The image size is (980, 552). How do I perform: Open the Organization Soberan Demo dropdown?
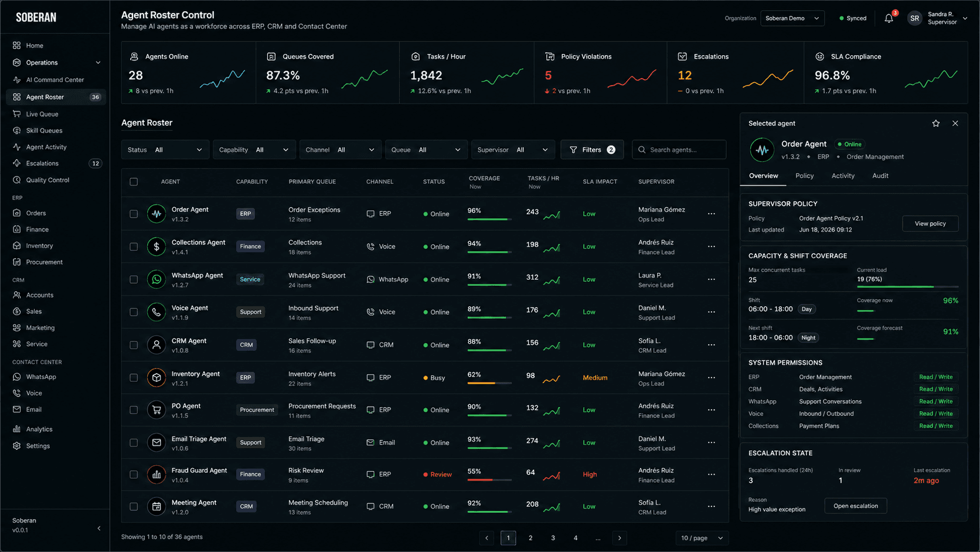coord(792,18)
